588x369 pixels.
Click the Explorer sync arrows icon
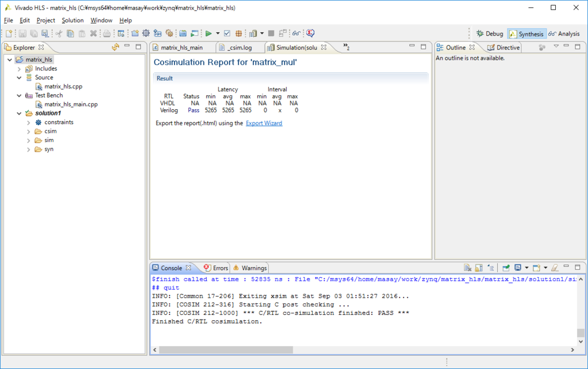(115, 47)
